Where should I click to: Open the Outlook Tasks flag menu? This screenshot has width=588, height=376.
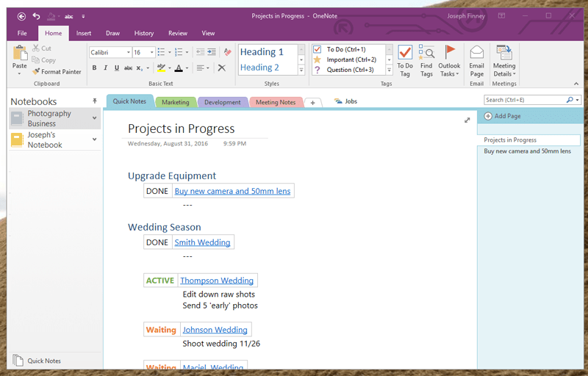pyautogui.click(x=449, y=61)
